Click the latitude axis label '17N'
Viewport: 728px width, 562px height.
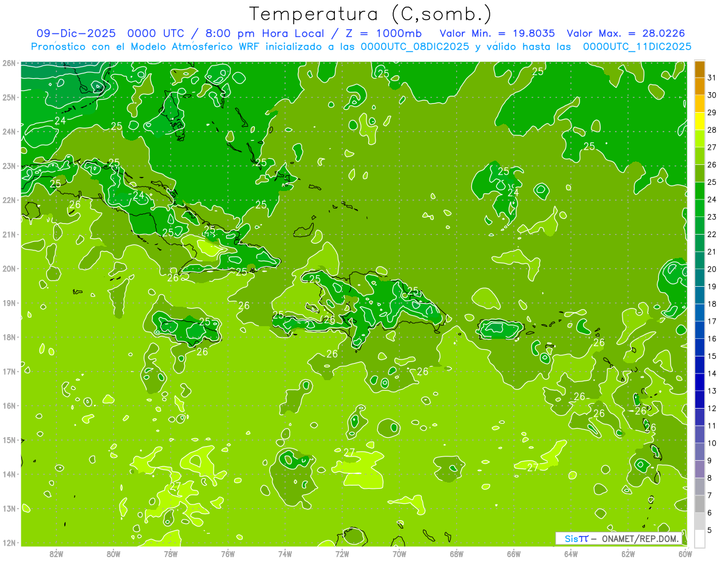coord(9,372)
